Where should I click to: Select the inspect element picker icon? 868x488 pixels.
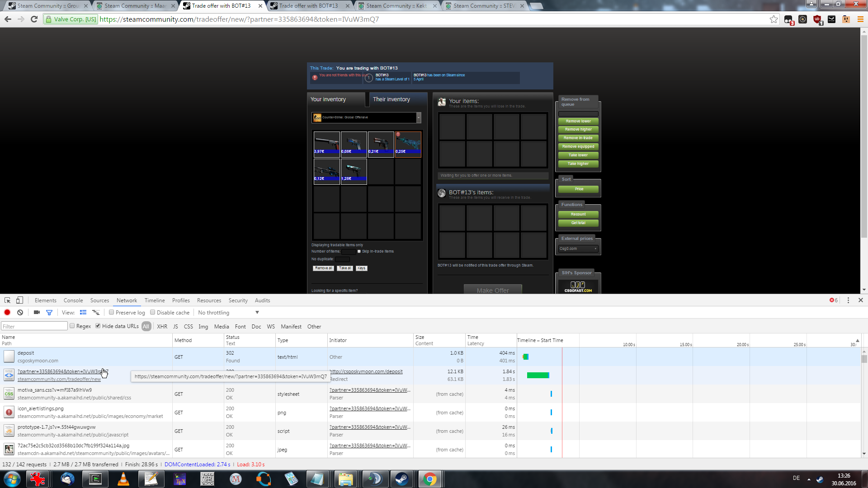[7, 300]
